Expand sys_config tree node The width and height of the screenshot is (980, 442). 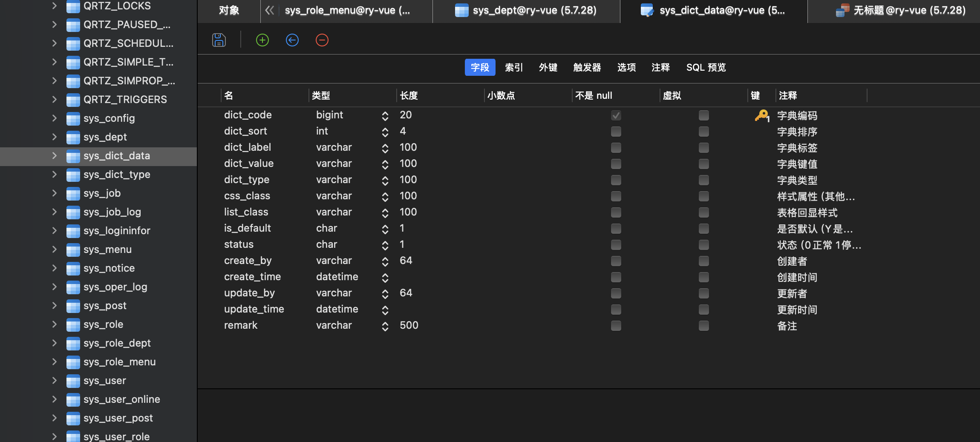(55, 118)
